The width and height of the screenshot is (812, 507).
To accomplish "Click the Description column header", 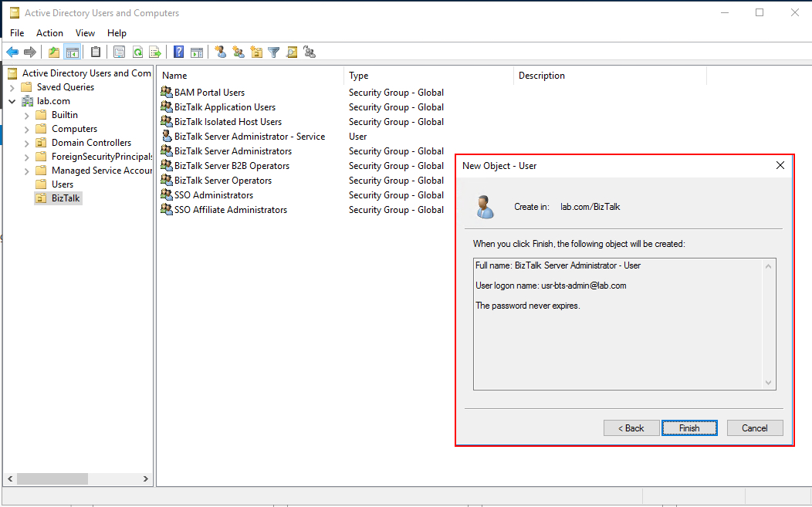I will tap(610, 76).
